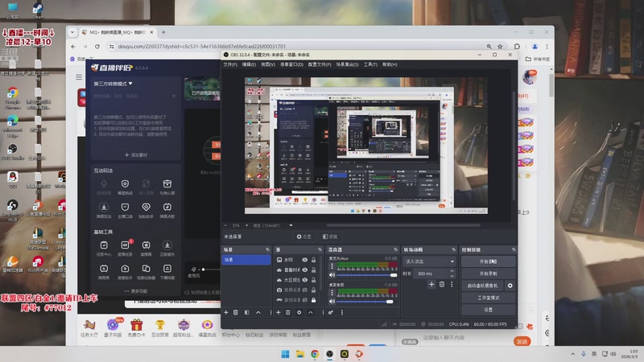Open OBS 帮助(H) menu
This screenshot has height=362, width=644.
390,64
